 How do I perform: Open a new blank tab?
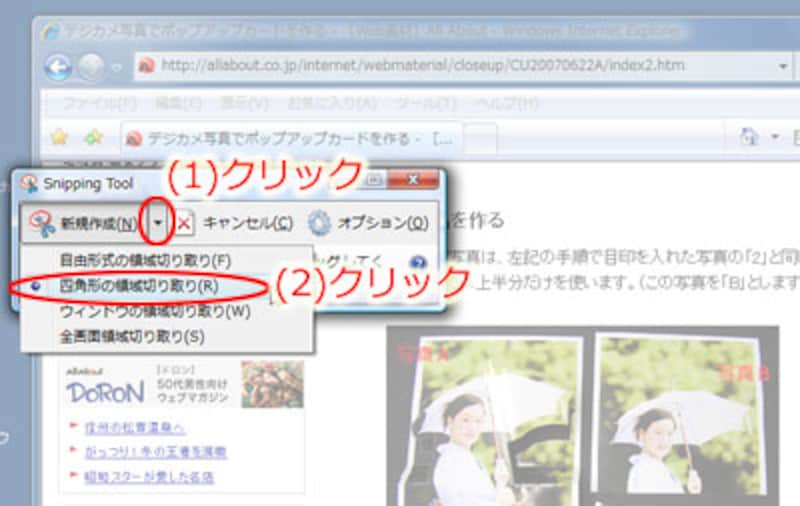(x=480, y=138)
